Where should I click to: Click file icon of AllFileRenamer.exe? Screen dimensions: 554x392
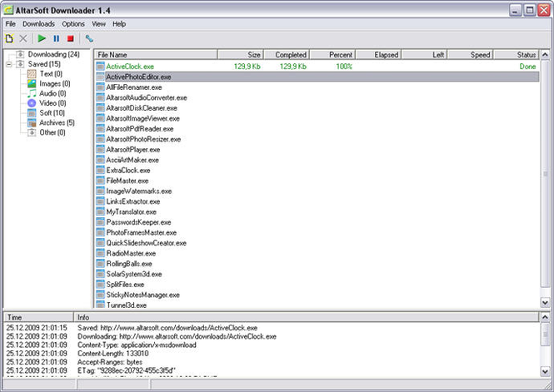click(100, 87)
